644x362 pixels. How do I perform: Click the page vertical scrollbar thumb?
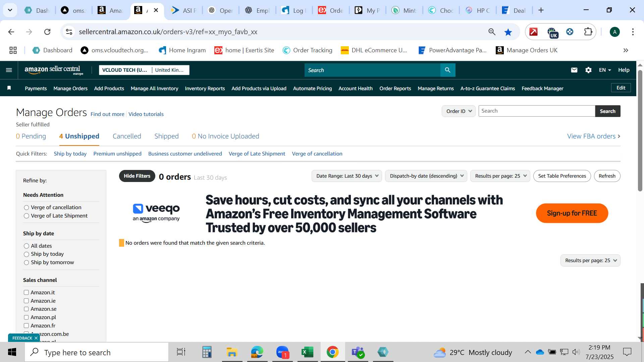coord(640,131)
